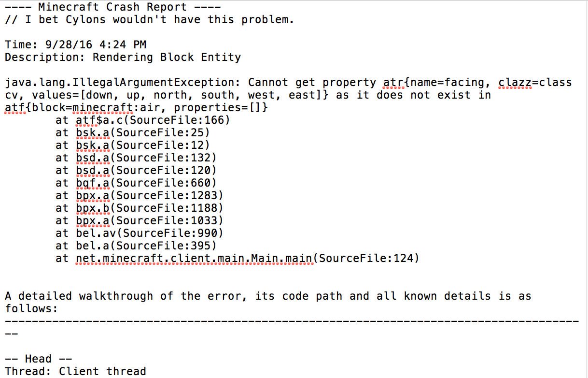The height and width of the screenshot is (378, 588).
Task: Click the "Minecraft Crash Report" title line
Action: pos(112,7)
